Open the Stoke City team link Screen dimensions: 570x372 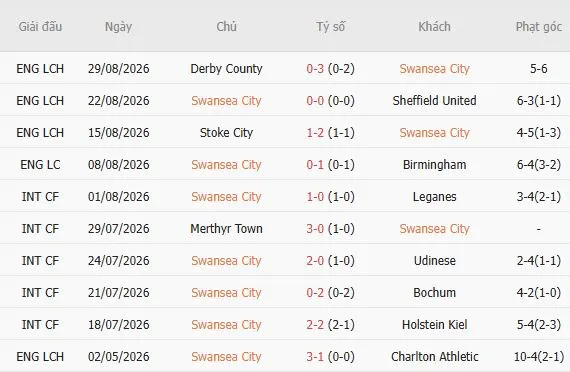pos(226,133)
